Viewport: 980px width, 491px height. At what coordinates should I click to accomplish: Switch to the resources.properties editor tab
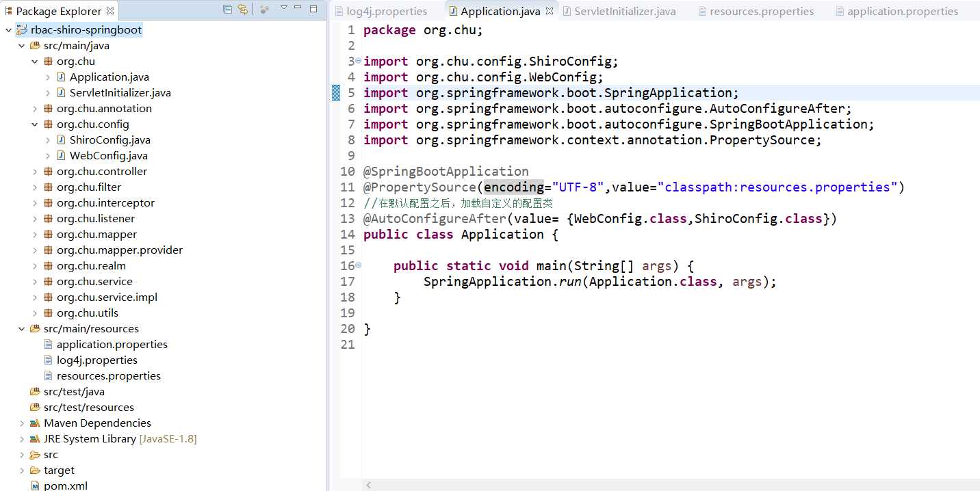pyautogui.click(x=755, y=11)
